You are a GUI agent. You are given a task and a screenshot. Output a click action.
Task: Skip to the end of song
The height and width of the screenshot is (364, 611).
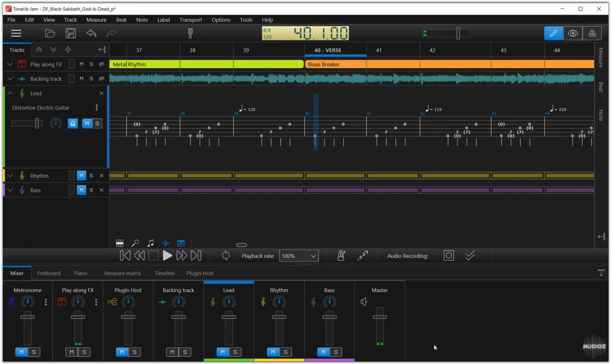196,256
